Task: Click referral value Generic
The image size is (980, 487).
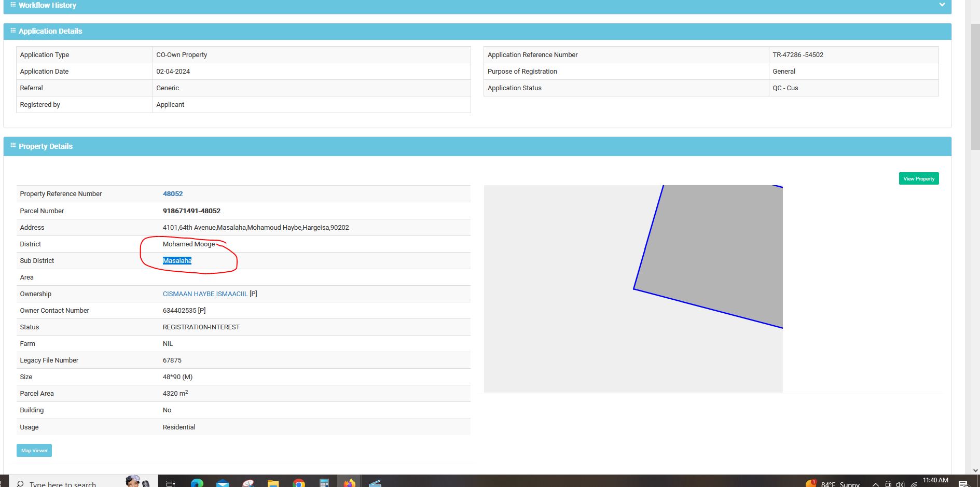Action: tap(168, 88)
